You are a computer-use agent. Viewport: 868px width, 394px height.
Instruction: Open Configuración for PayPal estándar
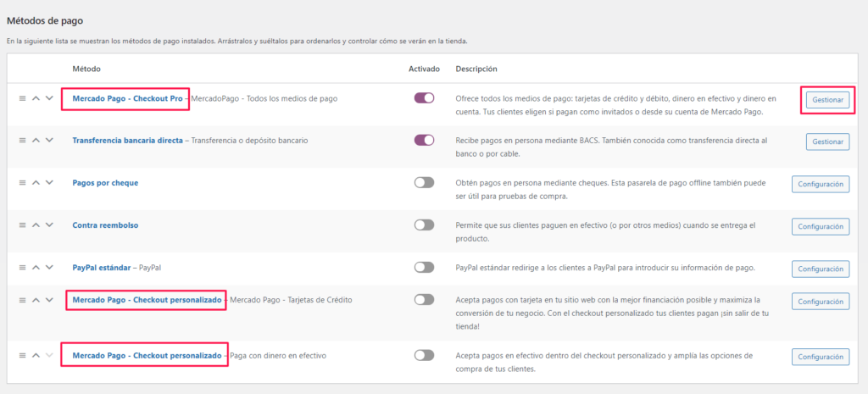[x=820, y=269]
